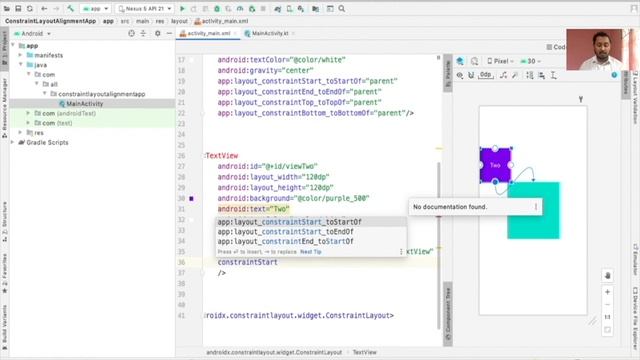The width and height of the screenshot is (640, 360).
Task: Open View Options eye icon in design toolbar
Action: 460,75
